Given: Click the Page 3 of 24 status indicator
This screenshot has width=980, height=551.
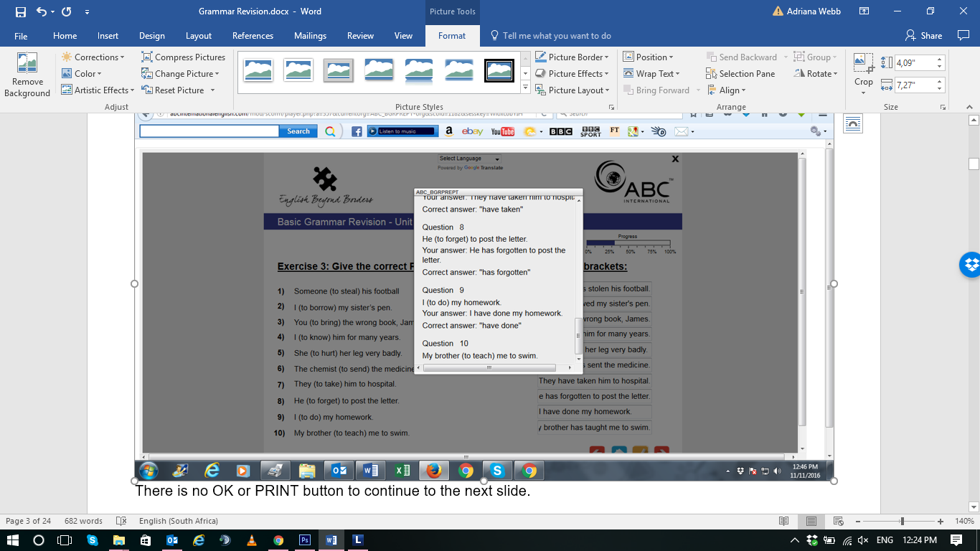Looking at the screenshot, I should pos(28,521).
